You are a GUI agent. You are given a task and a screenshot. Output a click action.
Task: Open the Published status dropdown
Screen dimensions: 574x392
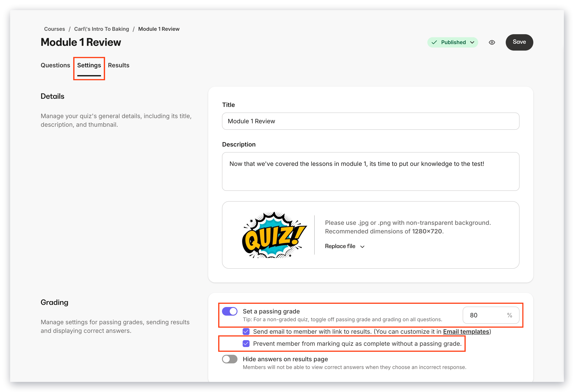453,42
